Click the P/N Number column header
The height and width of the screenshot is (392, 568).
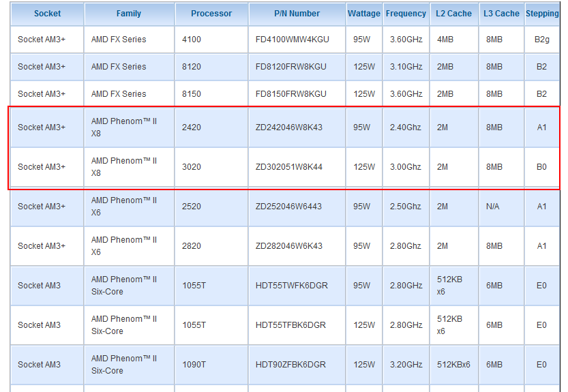point(297,14)
